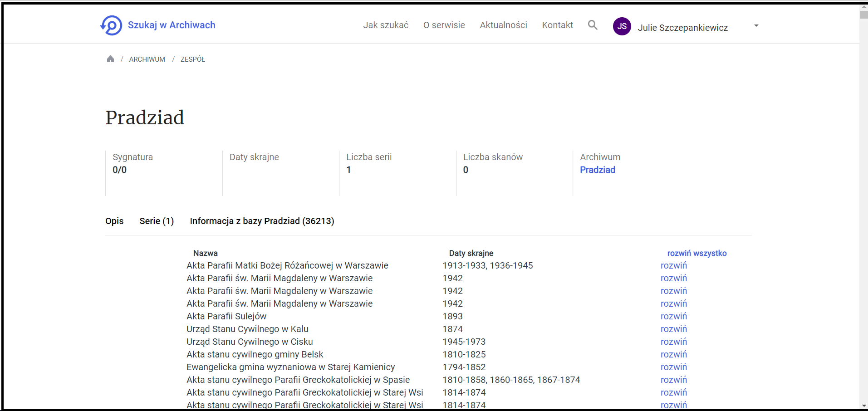
Task: Click the JS user avatar
Action: (x=622, y=26)
